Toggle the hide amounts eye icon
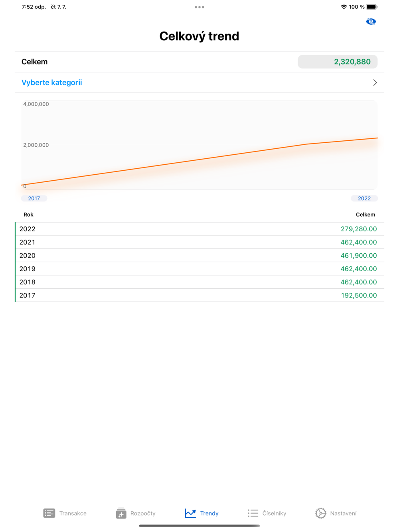The image size is (399, 532). pos(371,22)
